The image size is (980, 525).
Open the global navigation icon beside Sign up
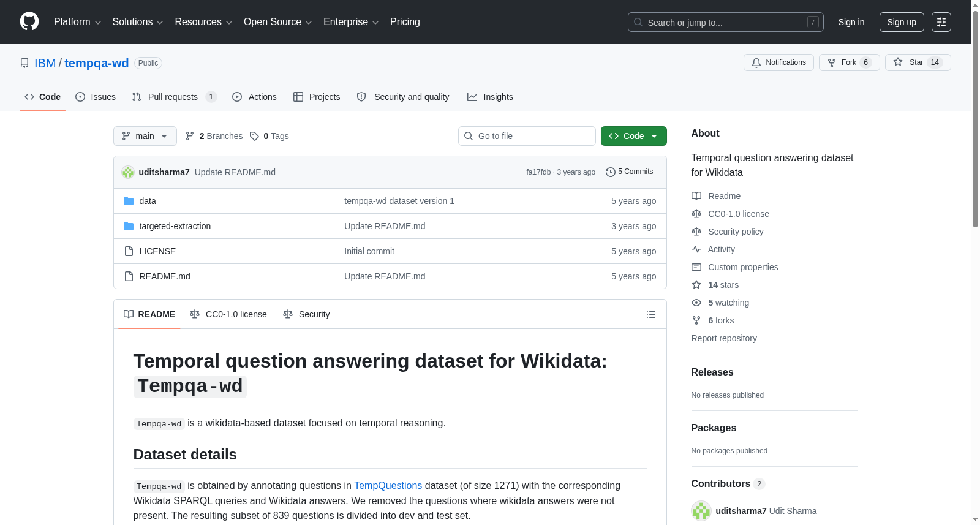coord(941,22)
